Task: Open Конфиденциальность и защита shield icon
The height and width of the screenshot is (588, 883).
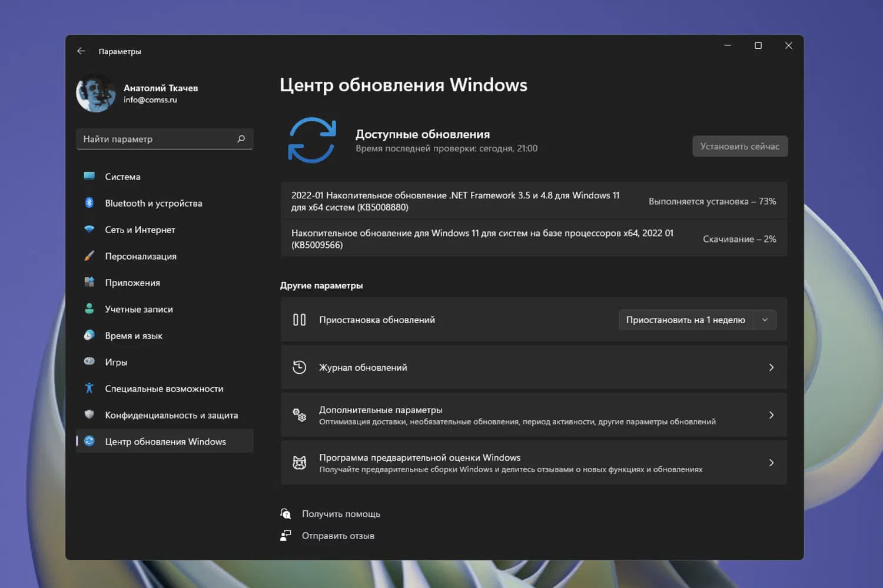Action: pos(89,414)
